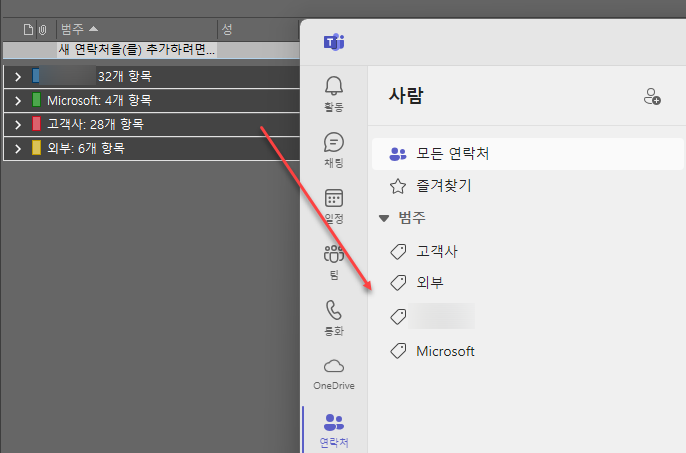Click the star icon beside 즐겨찾기
This screenshot has height=453, width=686.
pyautogui.click(x=398, y=186)
